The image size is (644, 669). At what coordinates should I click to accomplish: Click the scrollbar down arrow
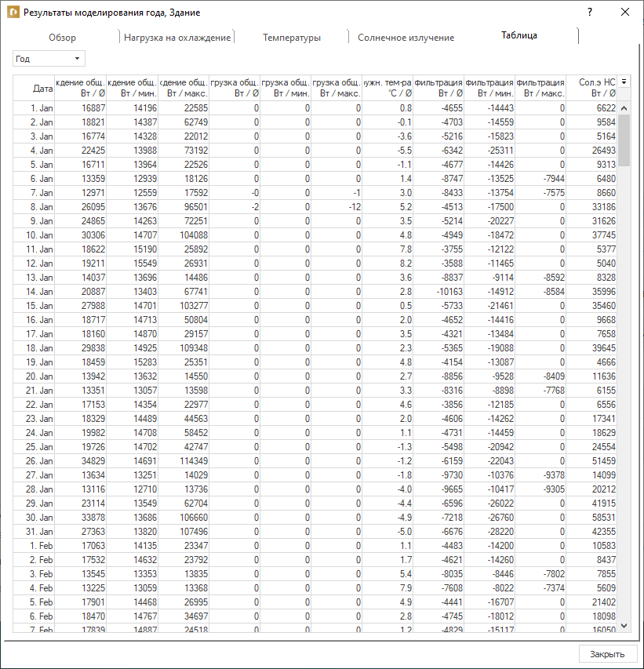pyautogui.click(x=624, y=626)
